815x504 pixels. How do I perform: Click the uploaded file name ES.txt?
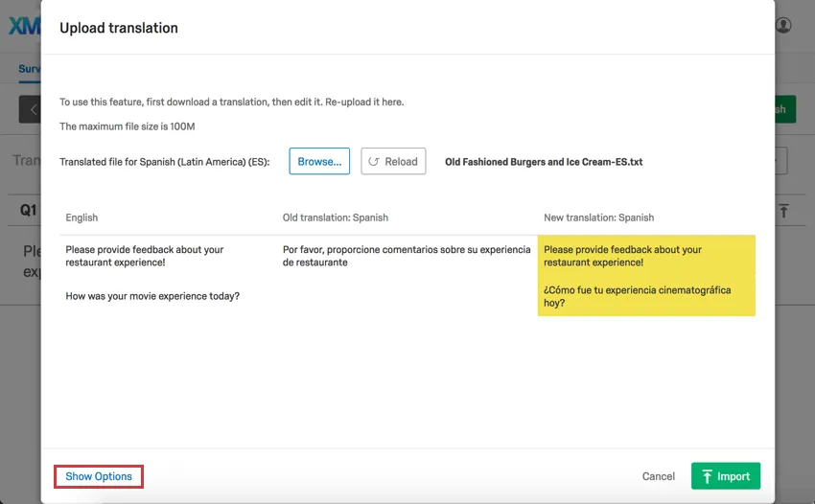(x=543, y=162)
